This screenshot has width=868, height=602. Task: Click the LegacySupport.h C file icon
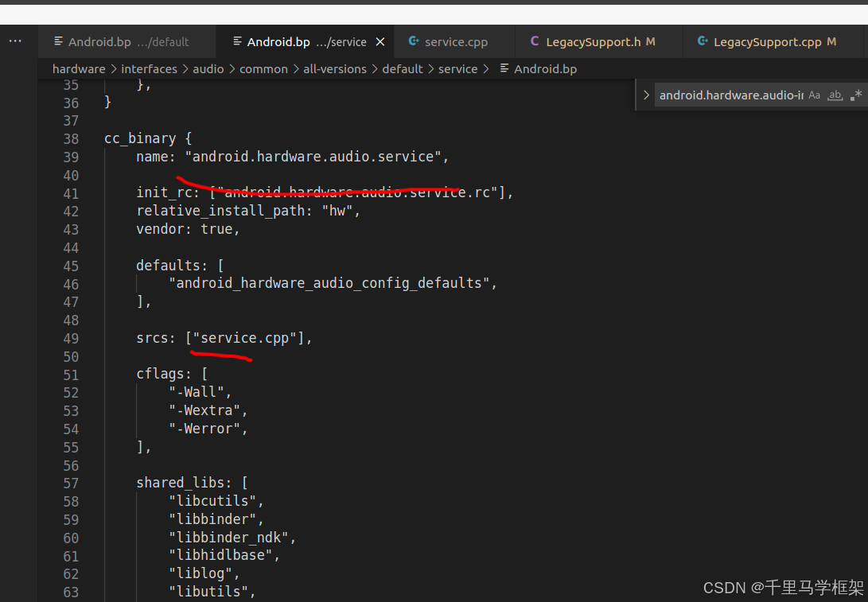(x=534, y=41)
